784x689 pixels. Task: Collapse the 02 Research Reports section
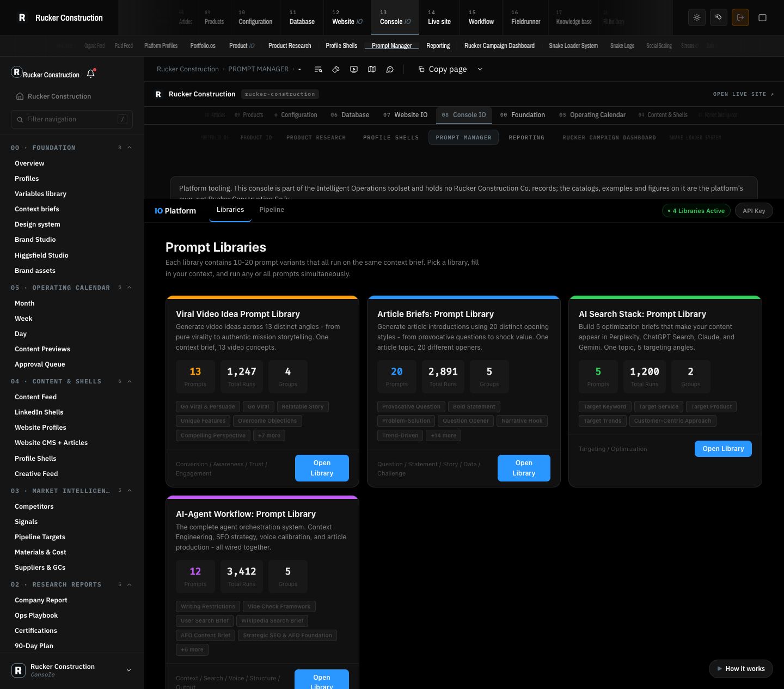point(130,584)
